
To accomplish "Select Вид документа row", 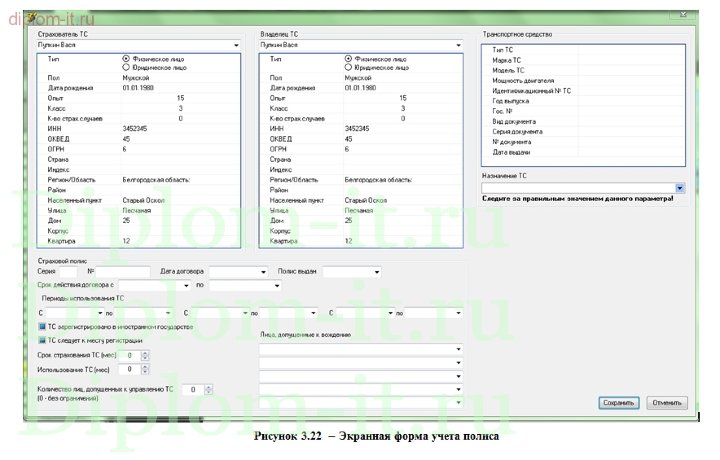I will pos(583,121).
